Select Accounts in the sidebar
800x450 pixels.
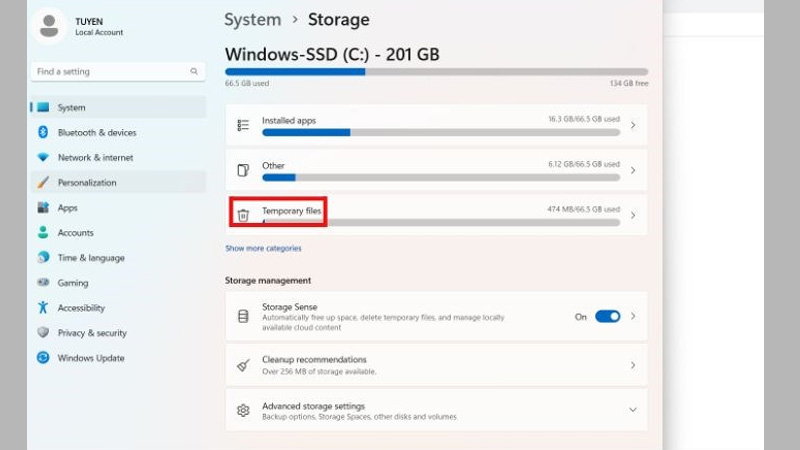click(75, 233)
